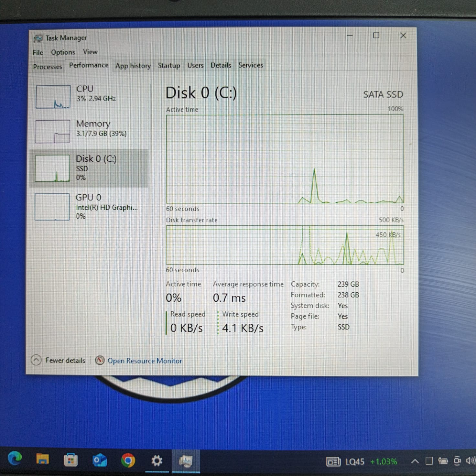The width and height of the screenshot is (476, 476).
Task: Select the CPU mini graph thumbnail
Action: coord(53,97)
